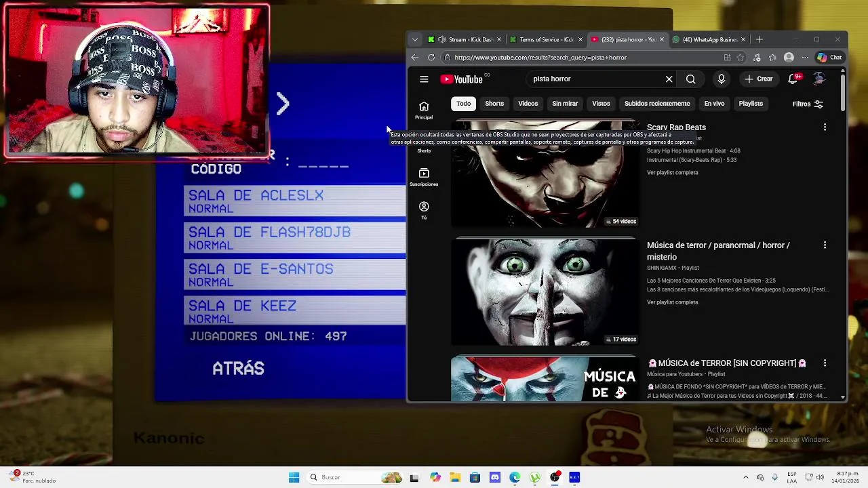Viewport: 868px width, 488px height.
Task: Click the game's next arrow '>'
Action: click(x=283, y=104)
